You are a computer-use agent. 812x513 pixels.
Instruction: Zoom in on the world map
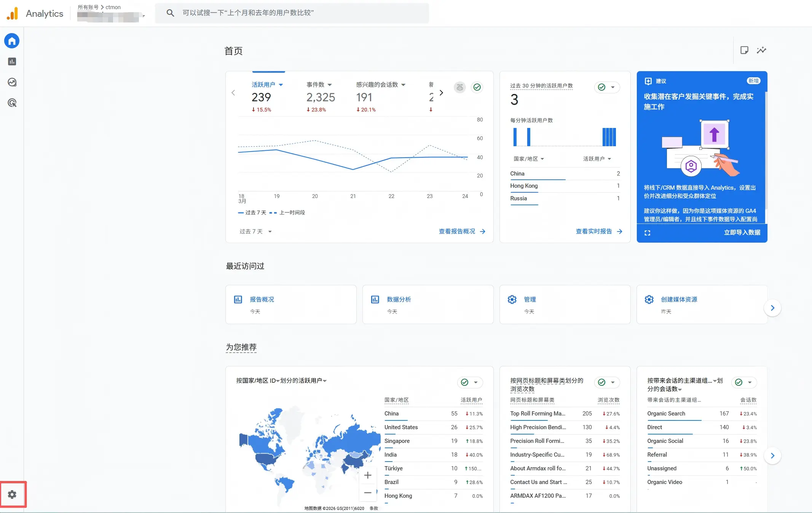[x=368, y=475]
